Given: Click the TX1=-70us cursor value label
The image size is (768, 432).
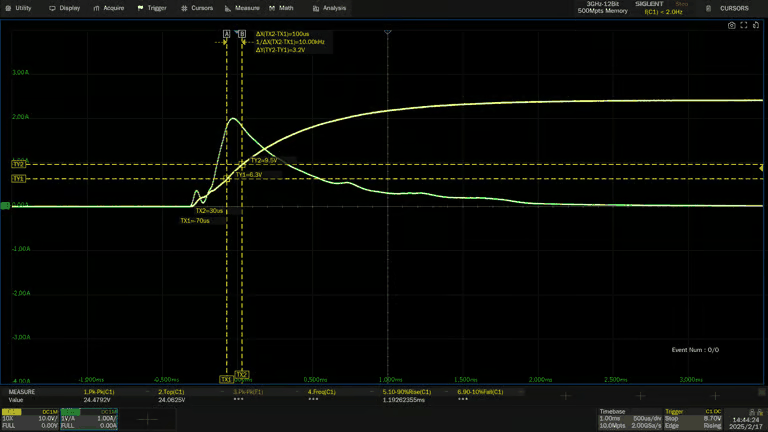Looking at the screenshot, I should click(x=195, y=221).
